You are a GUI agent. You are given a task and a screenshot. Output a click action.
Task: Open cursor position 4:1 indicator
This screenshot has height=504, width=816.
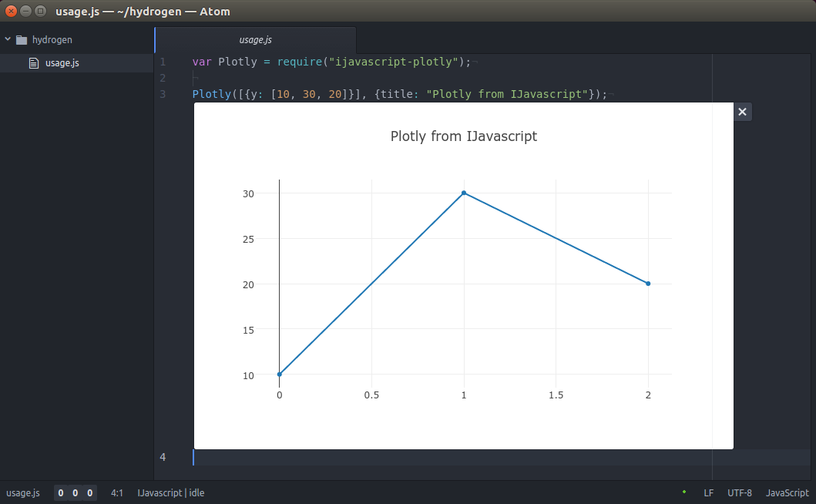(117, 492)
